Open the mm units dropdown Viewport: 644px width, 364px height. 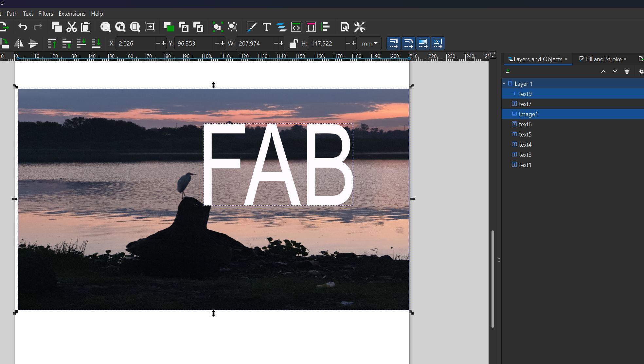370,43
